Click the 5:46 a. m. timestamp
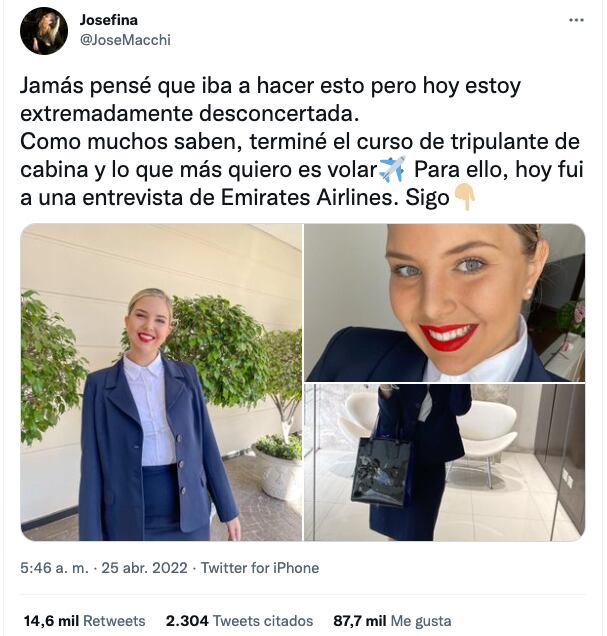607x636 pixels. 54,568
